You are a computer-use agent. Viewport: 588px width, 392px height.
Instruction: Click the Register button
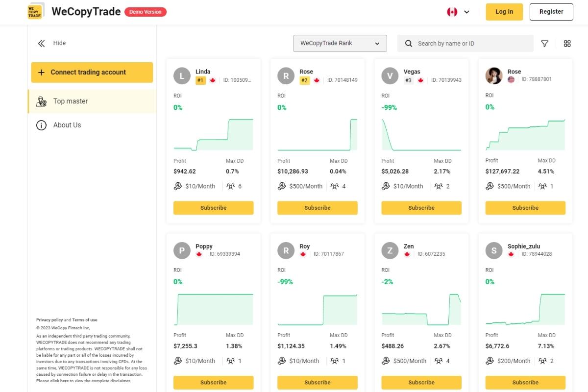tap(551, 12)
